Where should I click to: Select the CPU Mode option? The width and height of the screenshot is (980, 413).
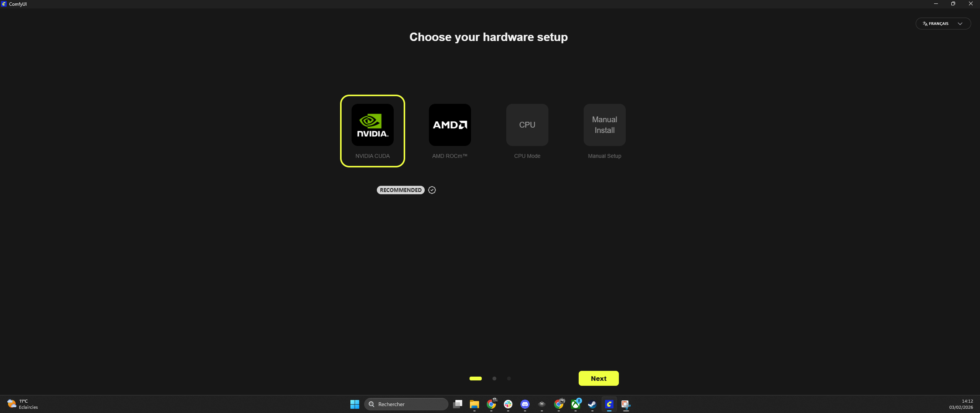[x=527, y=125]
